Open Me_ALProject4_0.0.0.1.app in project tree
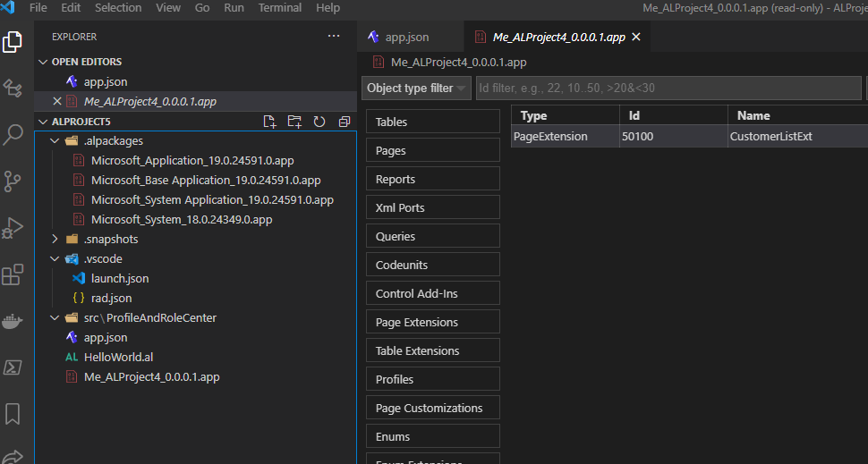 tap(195, 377)
